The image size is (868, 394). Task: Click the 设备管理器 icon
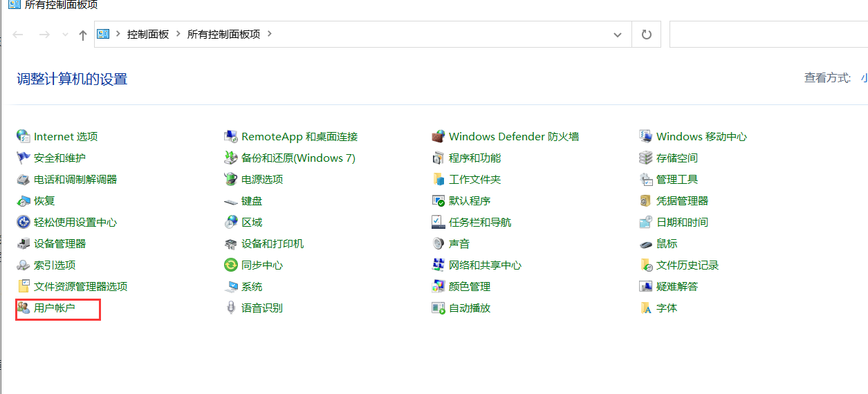pyautogui.click(x=24, y=243)
